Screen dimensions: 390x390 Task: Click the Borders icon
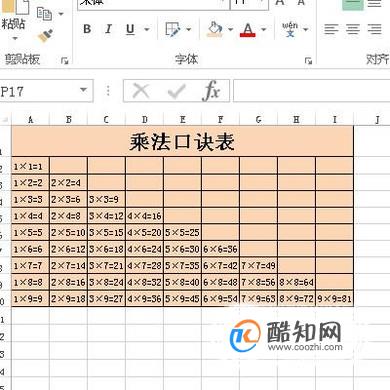tap(173, 29)
